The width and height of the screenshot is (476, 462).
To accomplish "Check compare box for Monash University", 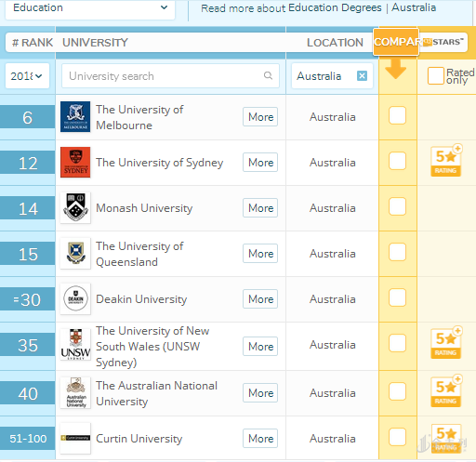I will (397, 206).
